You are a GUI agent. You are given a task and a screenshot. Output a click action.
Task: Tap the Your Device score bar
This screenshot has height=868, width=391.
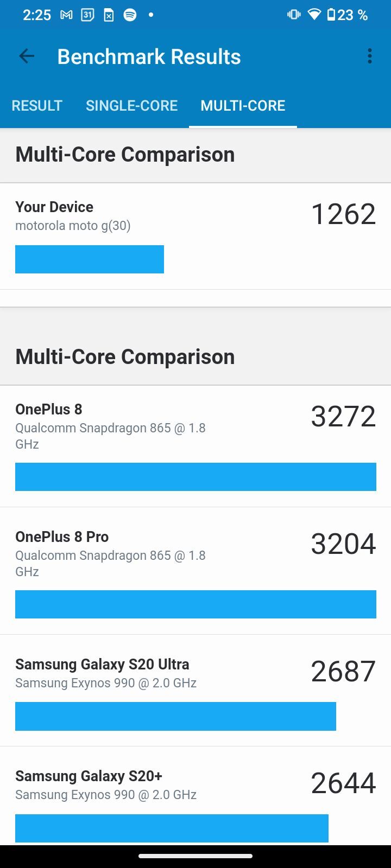point(90,259)
